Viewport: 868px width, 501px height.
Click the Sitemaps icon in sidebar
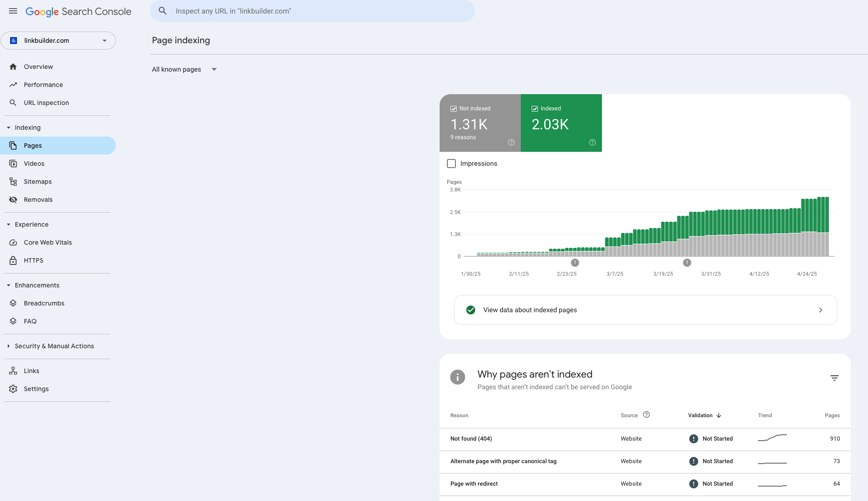click(x=13, y=182)
